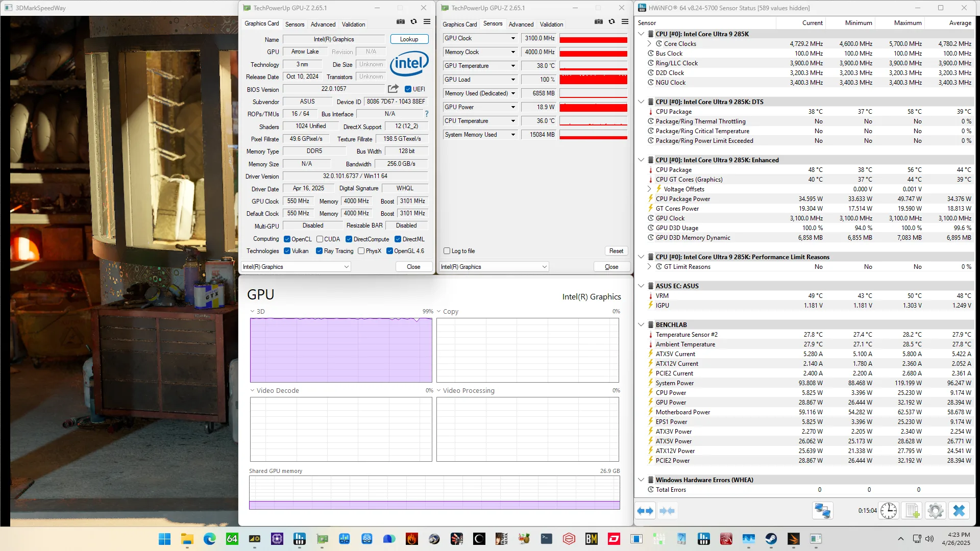Click Close button in GPU-Z Sensors window
This screenshot has height=551, width=980.
click(611, 267)
